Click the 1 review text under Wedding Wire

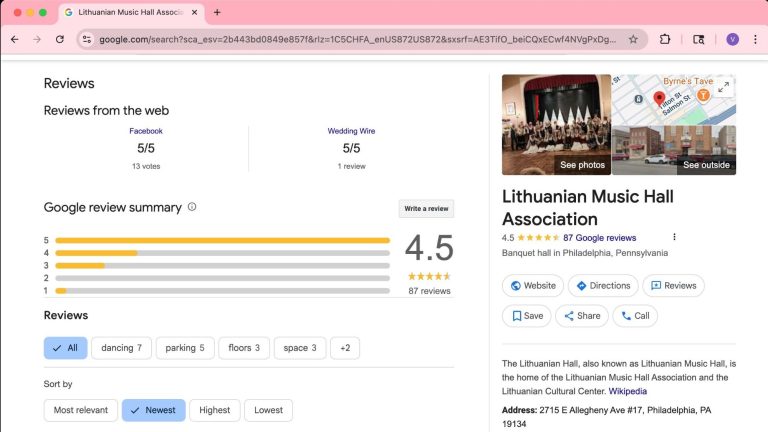click(351, 167)
